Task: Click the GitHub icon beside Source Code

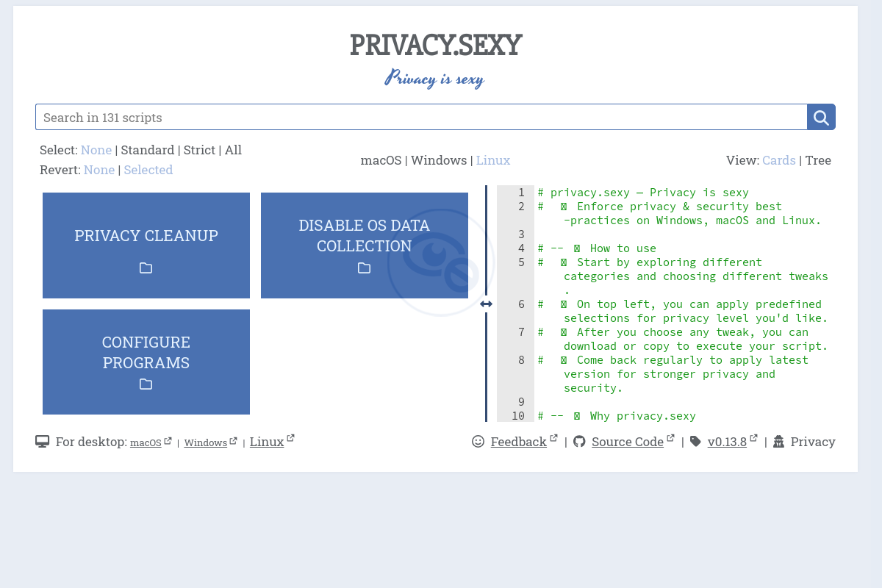Action: coord(579,442)
